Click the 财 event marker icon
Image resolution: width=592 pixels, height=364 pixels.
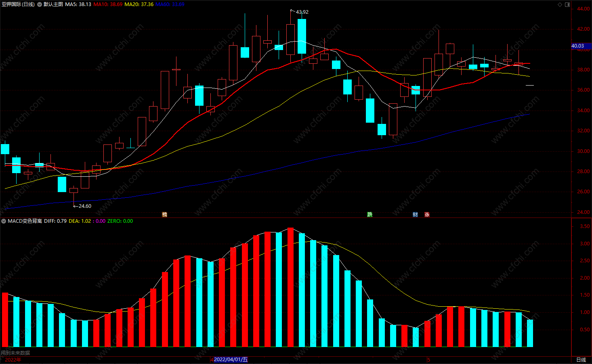415,214
